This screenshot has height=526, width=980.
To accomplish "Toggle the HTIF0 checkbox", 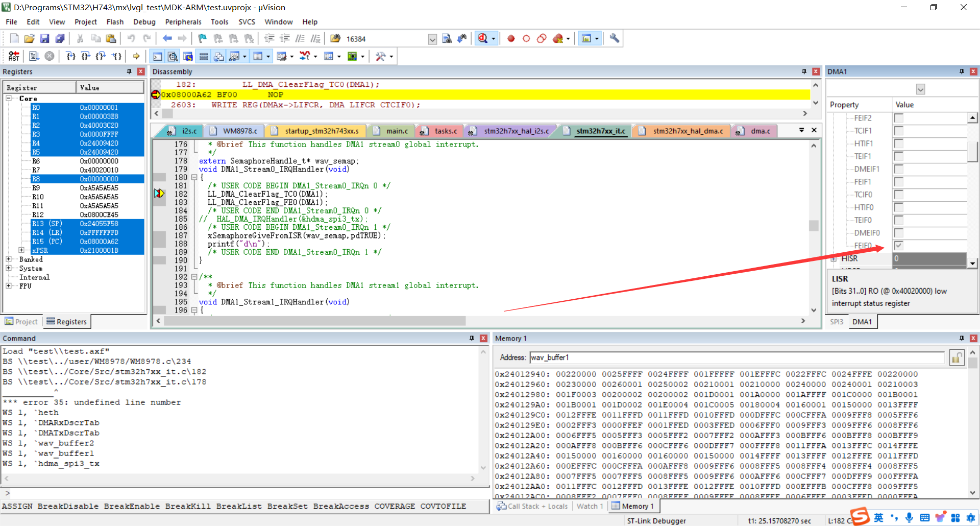I will coord(899,207).
